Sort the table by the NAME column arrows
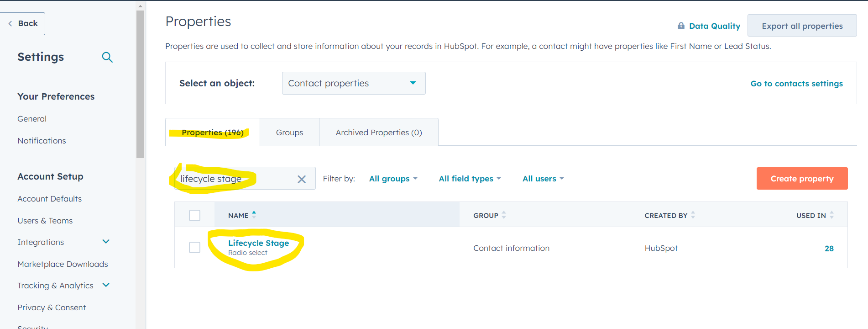 [254, 215]
